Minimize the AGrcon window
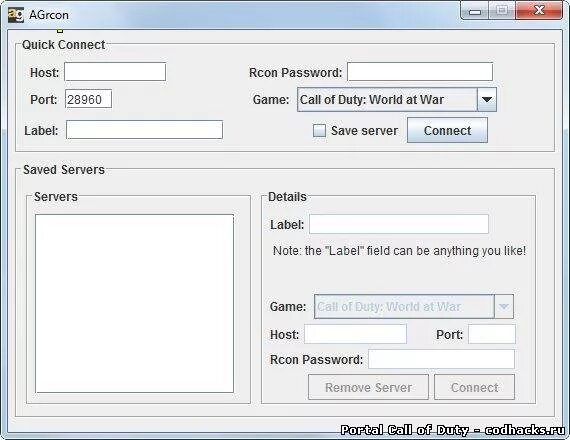Screen dimensions: 570x440 475,11
